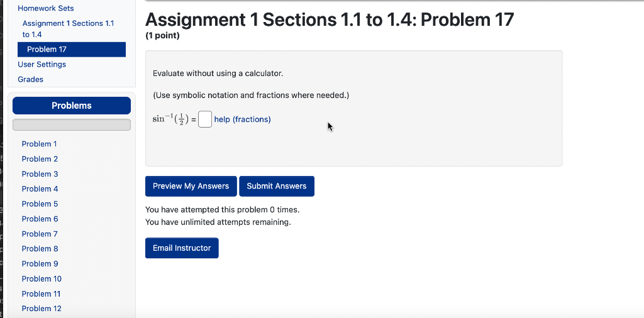Image resolution: width=644 pixels, height=318 pixels.
Task: Open Problem 11 in the list
Action: click(41, 293)
